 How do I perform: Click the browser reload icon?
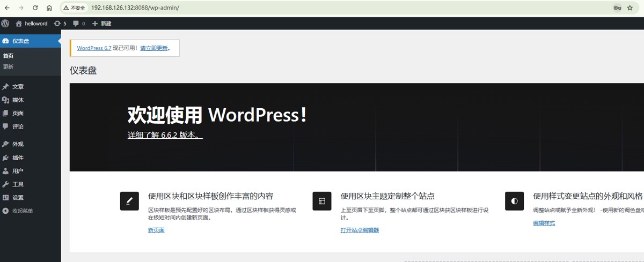point(35,8)
